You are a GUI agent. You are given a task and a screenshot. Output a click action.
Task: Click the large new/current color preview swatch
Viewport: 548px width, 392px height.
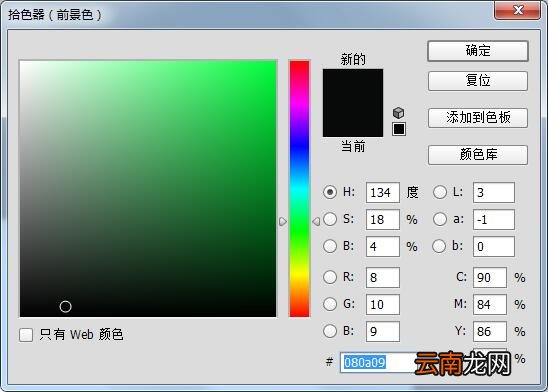[x=353, y=103]
